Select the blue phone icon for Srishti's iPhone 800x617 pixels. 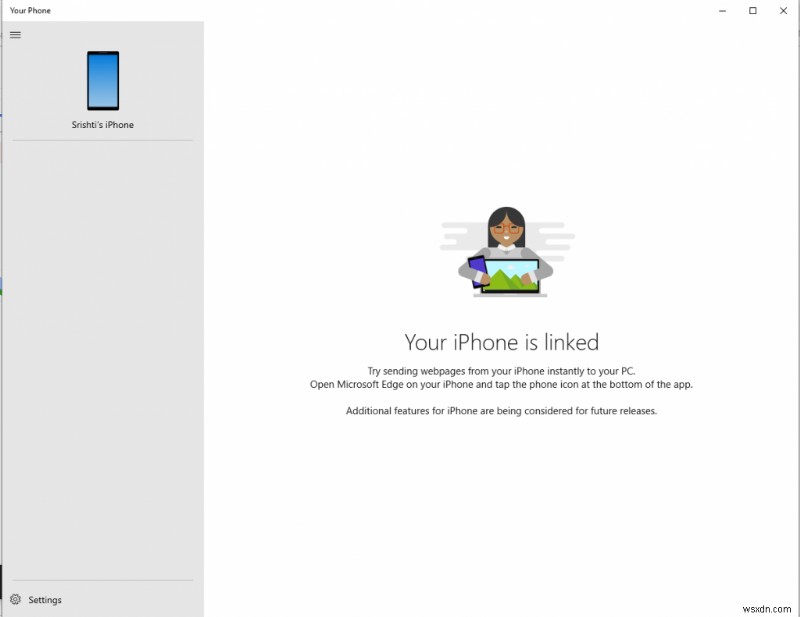104,80
